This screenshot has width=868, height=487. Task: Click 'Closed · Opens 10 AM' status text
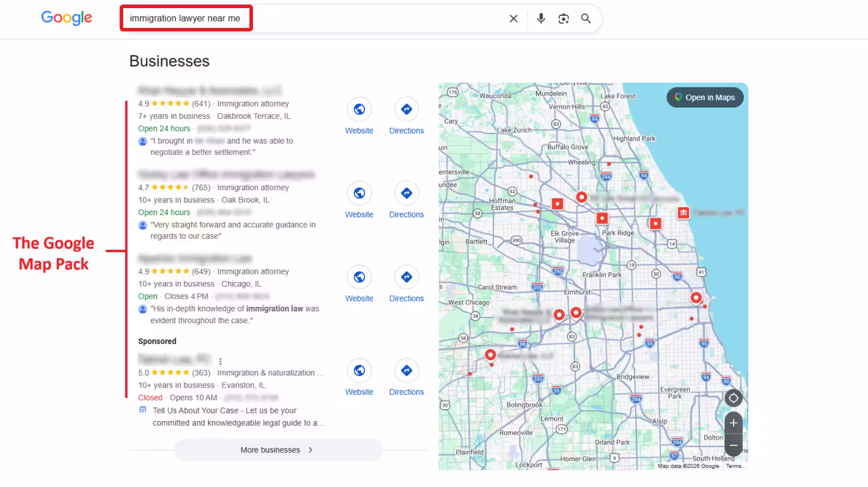[x=177, y=398]
